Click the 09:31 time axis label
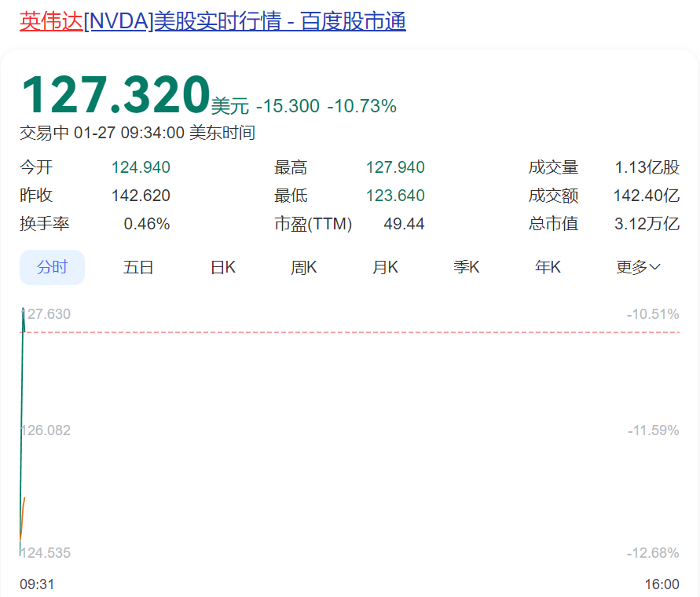The image size is (700, 597). click(37, 584)
